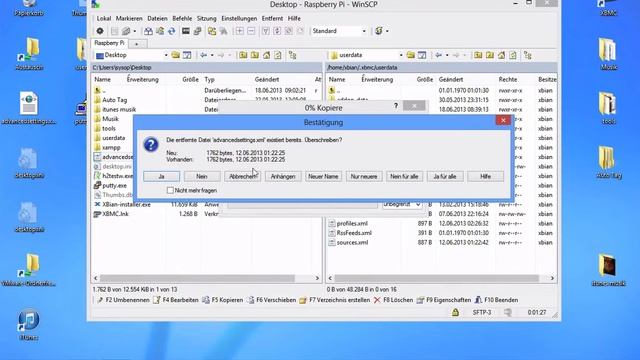This screenshot has width=640, height=360.
Task: Click the Anhängen button
Action: tap(283, 176)
